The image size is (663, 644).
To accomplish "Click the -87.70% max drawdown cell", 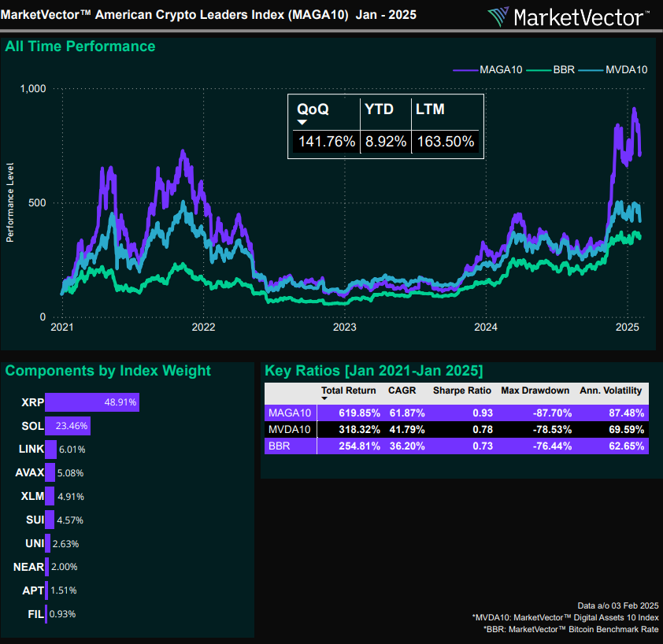I will point(552,413).
